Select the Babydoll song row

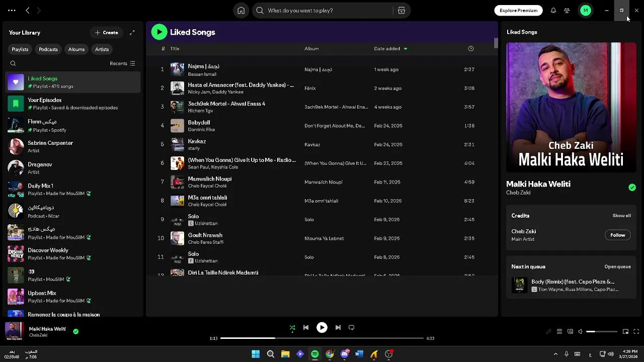[322, 126]
